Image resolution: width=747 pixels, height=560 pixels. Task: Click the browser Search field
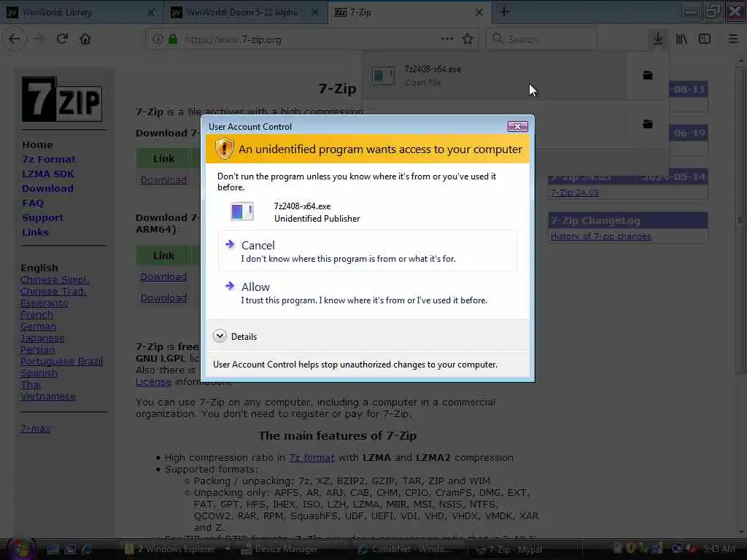541,39
